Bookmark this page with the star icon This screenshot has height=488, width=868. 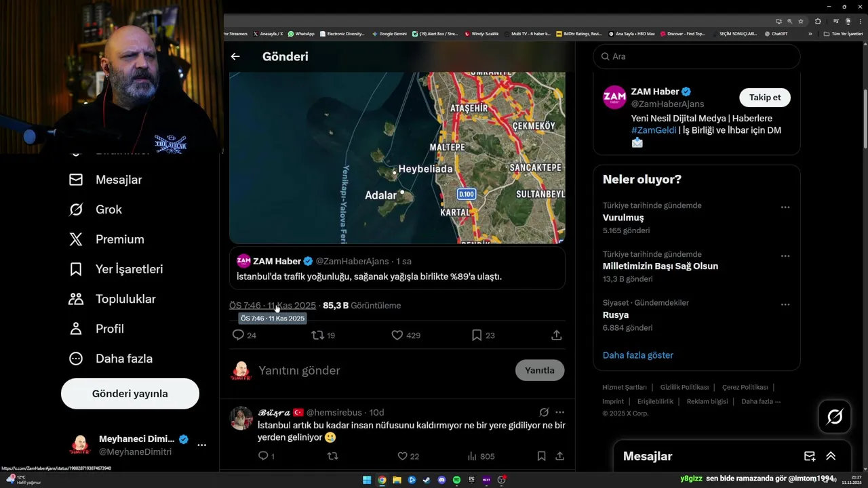[x=801, y=21]
